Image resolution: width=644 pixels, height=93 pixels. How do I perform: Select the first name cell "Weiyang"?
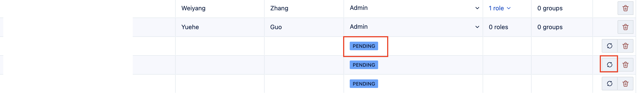coord(193,8)
